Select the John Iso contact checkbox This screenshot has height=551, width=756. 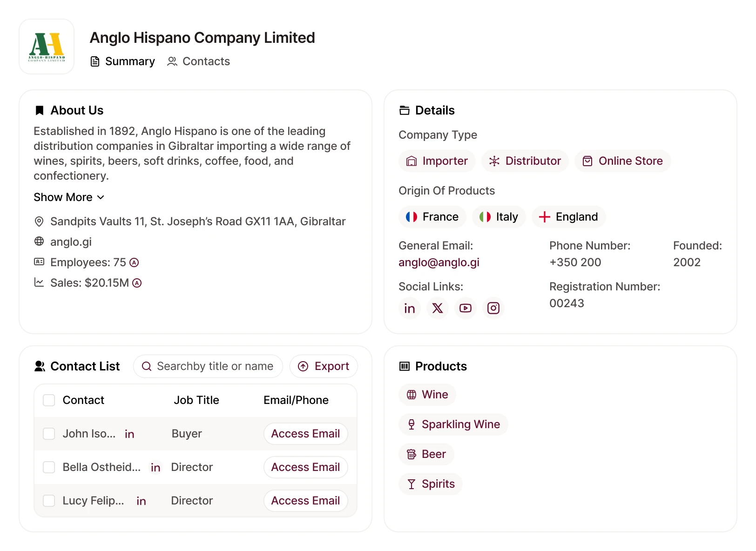49,434
